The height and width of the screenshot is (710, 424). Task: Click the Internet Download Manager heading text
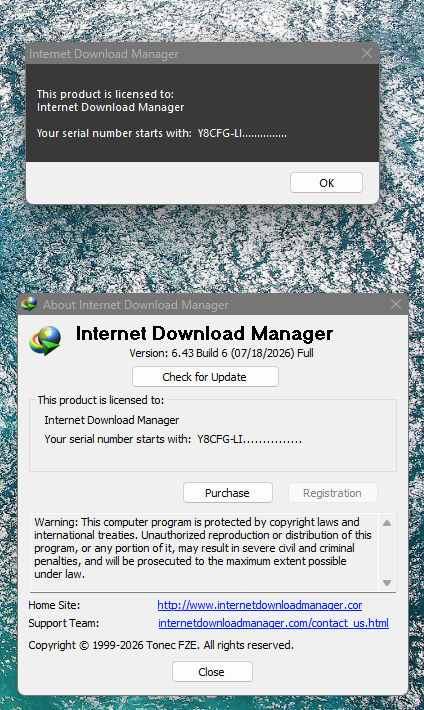204,333
